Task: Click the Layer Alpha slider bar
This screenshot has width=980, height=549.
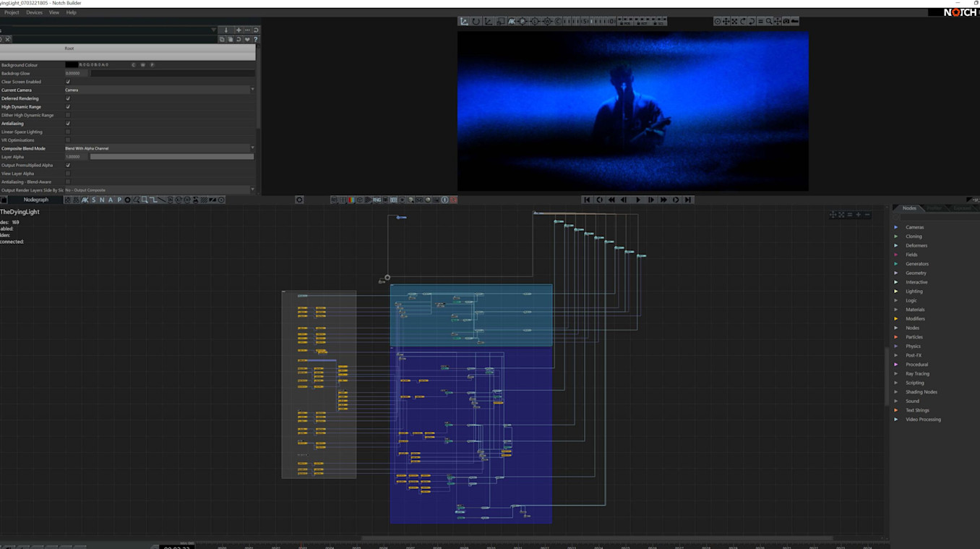Action: click(172, 157)
